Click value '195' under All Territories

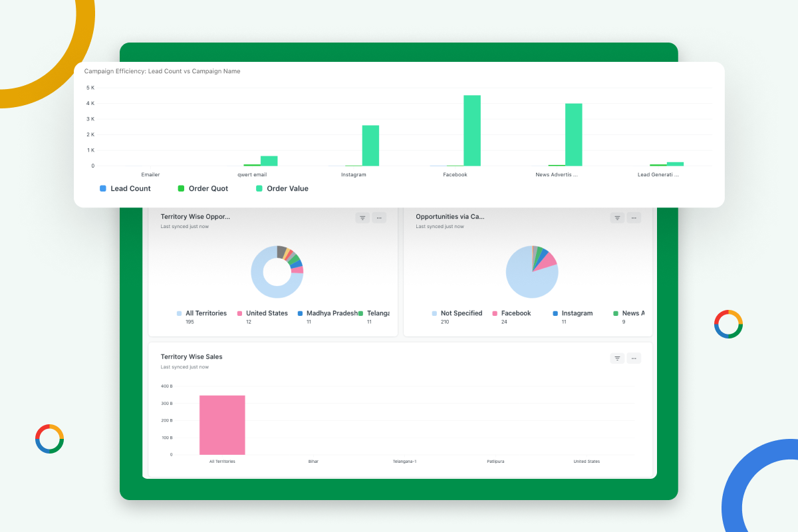(190, 322)
